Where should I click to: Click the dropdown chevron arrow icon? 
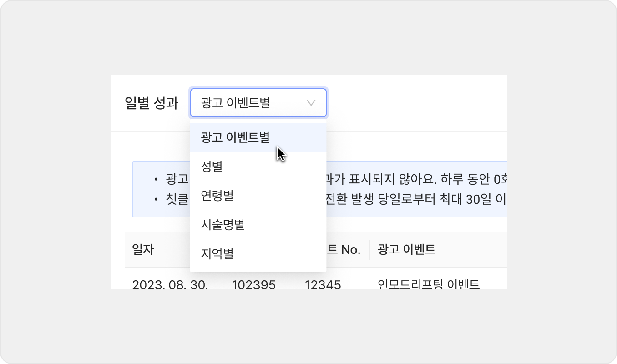pyautogui.click(x=311, y=103)
